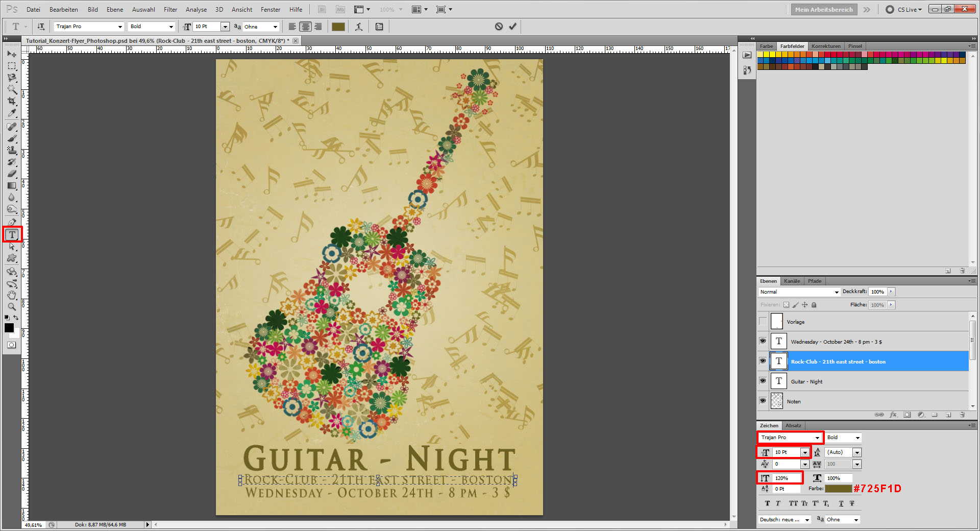Click the Mein Arbeitsbereich workspace button
Image resolution: width=980 pixels, height=531 pixels.
tap(823, 9)
